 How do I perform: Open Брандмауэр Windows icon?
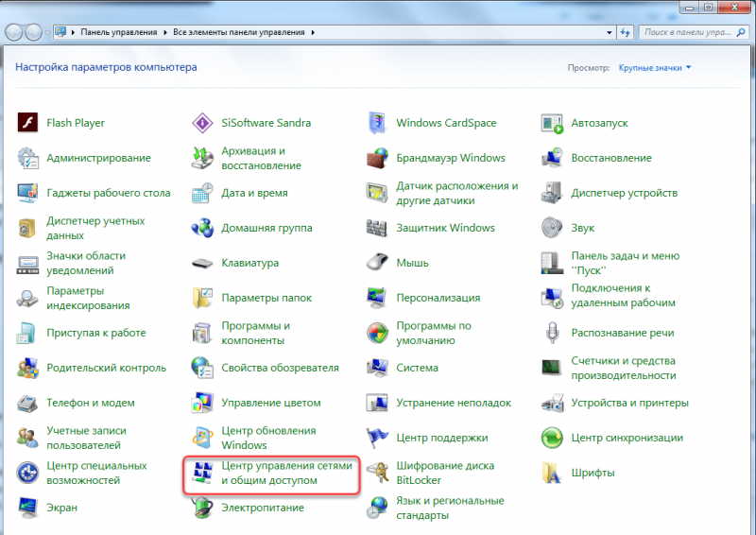377,158
